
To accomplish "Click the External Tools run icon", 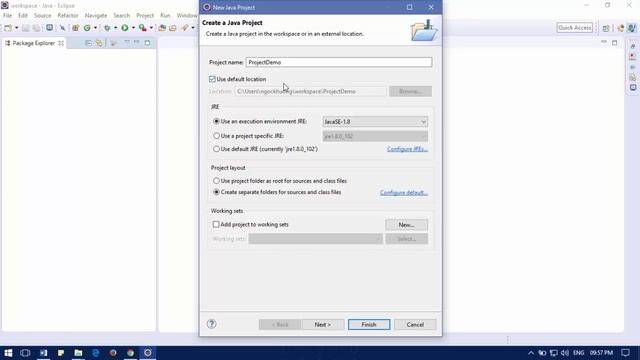I will [142, 28].
